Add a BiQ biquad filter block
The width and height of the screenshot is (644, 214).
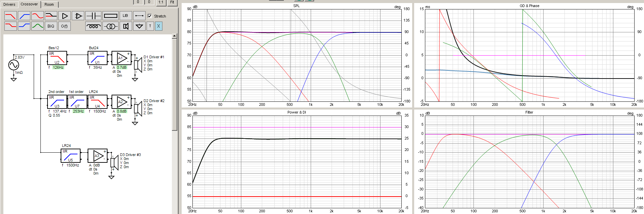pos(51,26)
